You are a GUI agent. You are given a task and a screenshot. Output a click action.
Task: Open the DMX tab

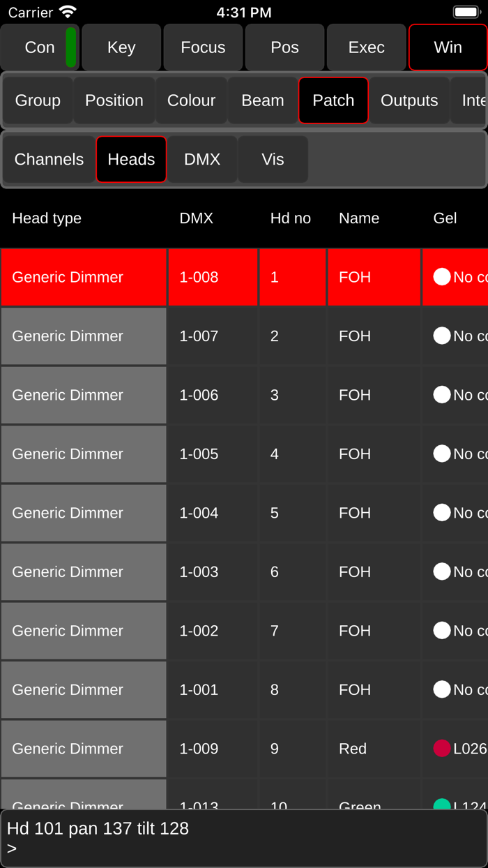tap(202, 159)
